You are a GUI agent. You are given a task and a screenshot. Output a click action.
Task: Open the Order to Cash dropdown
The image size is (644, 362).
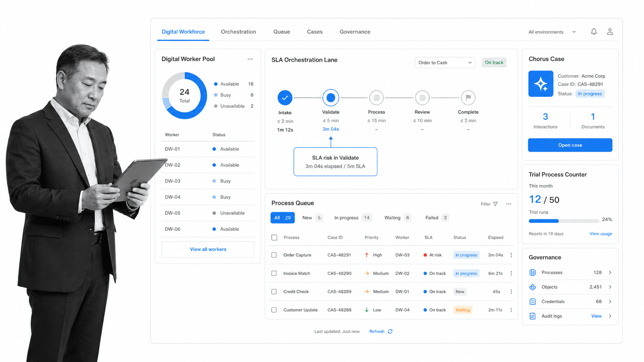click(x=445, y=62)
